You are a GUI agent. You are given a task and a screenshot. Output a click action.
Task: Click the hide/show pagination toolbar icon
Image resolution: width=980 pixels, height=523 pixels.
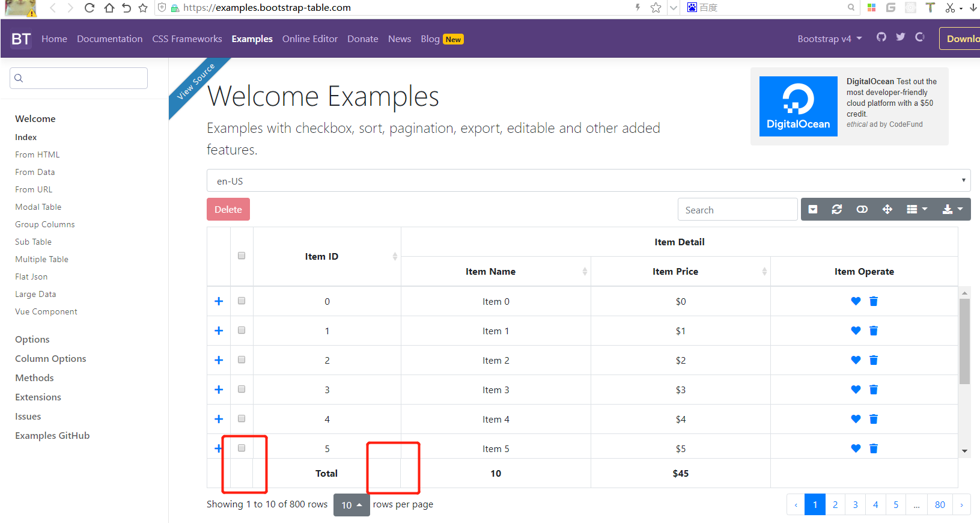813,209
